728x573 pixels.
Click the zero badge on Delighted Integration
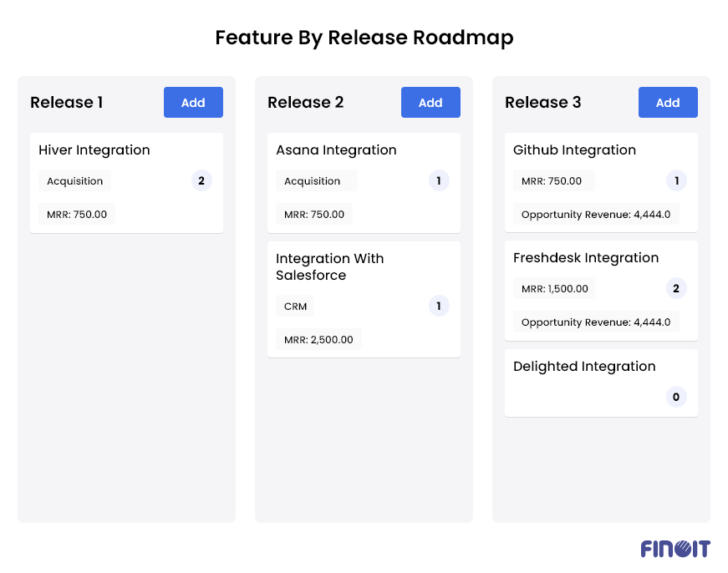click(x=676, y=397)
